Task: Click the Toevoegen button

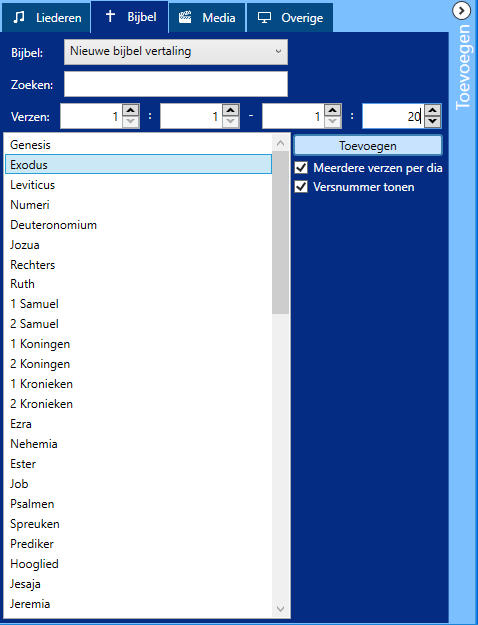Action: (368, 146)
